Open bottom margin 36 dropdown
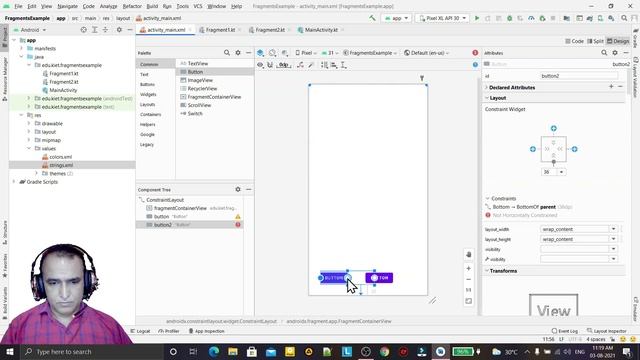 (562, 172)
